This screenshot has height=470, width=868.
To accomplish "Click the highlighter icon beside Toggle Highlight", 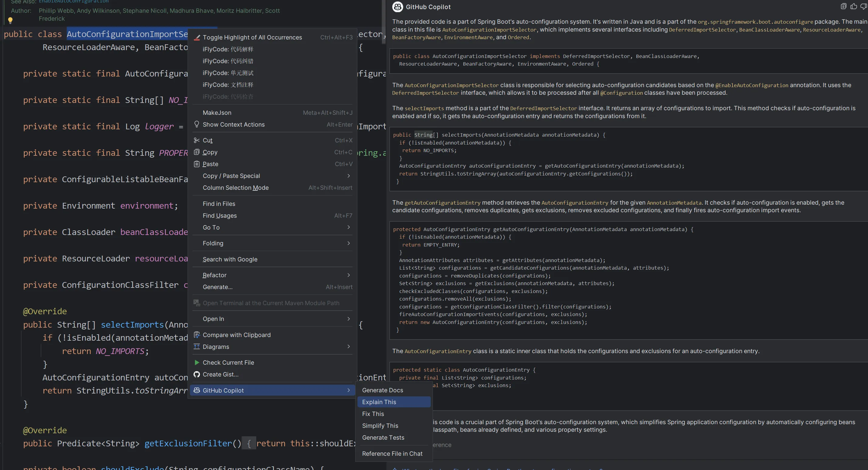I will [x=197, y=37].
